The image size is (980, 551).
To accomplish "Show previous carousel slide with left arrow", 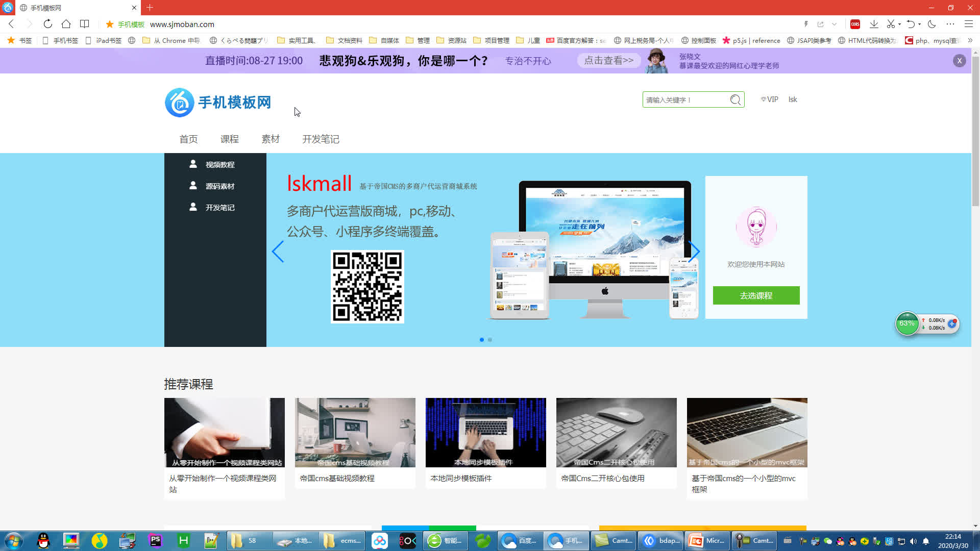I will tap(278, 252).
